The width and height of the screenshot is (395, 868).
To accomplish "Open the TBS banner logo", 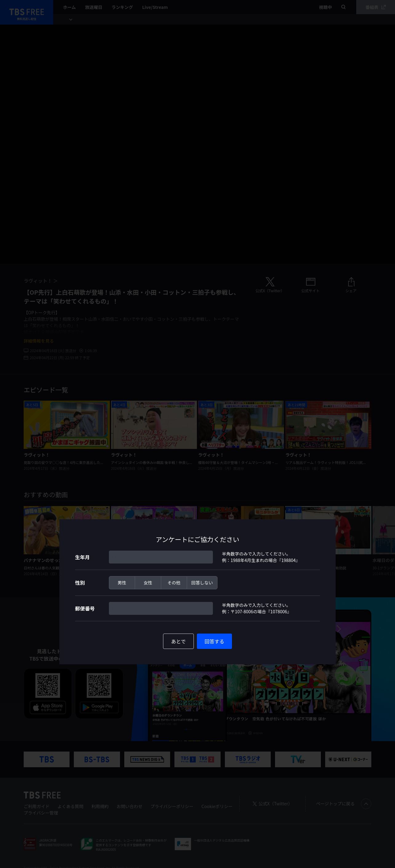I will tap(46, 759).
